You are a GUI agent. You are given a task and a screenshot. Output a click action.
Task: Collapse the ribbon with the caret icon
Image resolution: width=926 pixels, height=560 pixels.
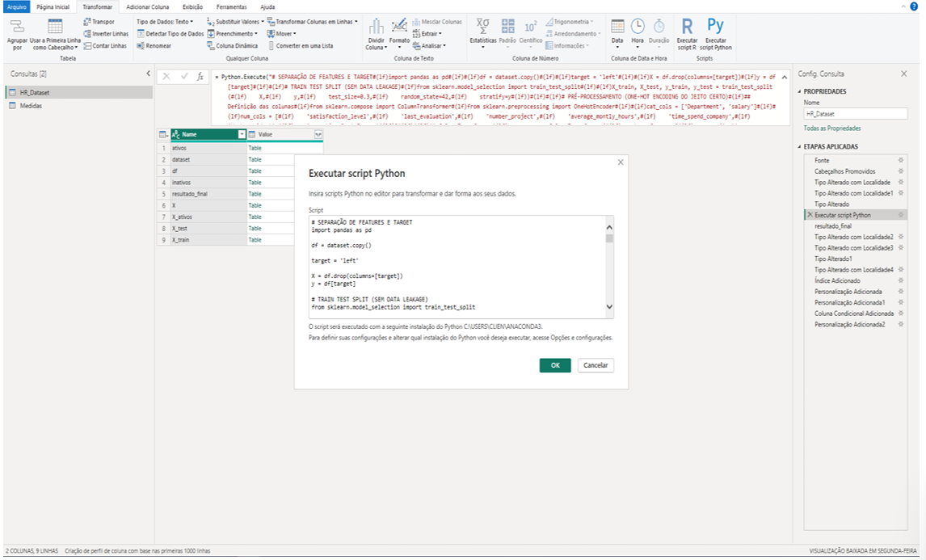903,6
